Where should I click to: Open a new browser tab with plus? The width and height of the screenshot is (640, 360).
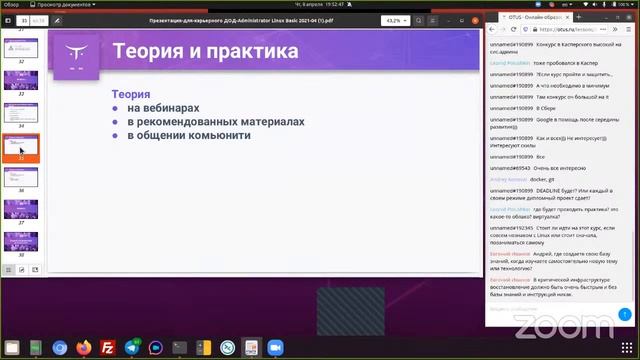point(578,17)
